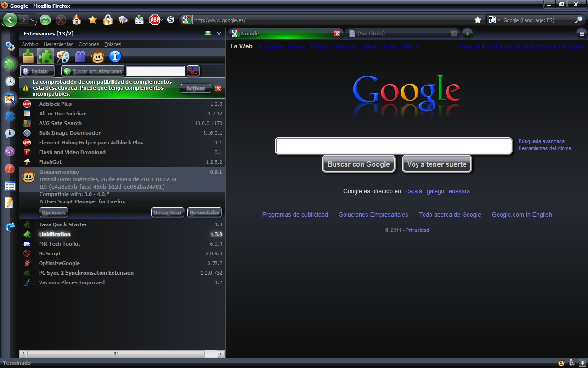The height and width of the screenshot is (368, 588).
Task: Click the NoScript S toolbar icon
Action: tap(171, 20)
